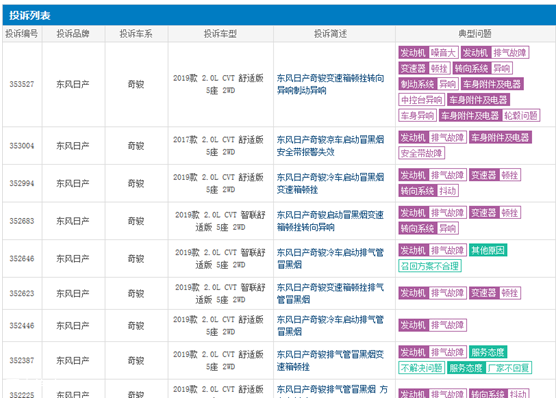This screenshot has height=400, width=558.
Task: Click the 制动系统 tag in row 353527
Action: tap(417, 84)
